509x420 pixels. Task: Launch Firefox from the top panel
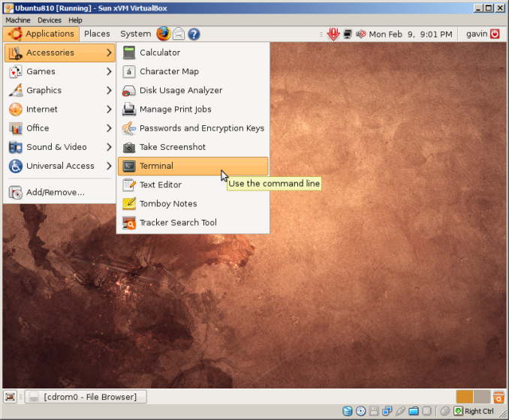click(x=164, y=34)
